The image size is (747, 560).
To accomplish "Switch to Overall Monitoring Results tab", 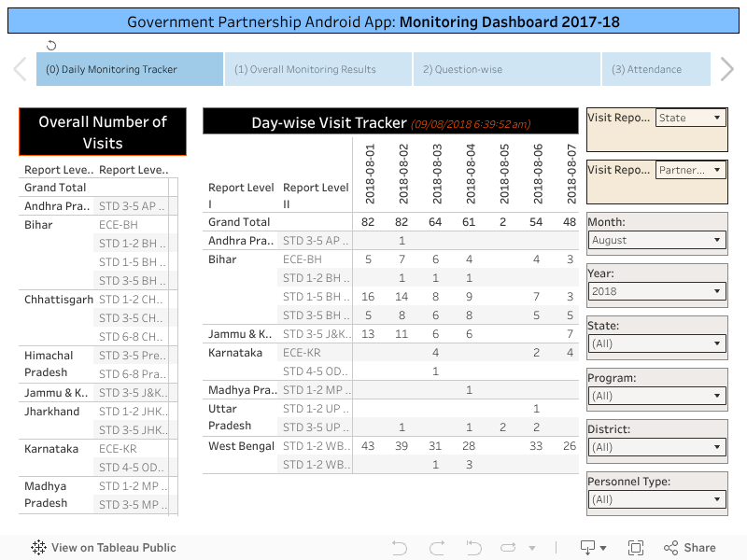I will tap(305, 69).
